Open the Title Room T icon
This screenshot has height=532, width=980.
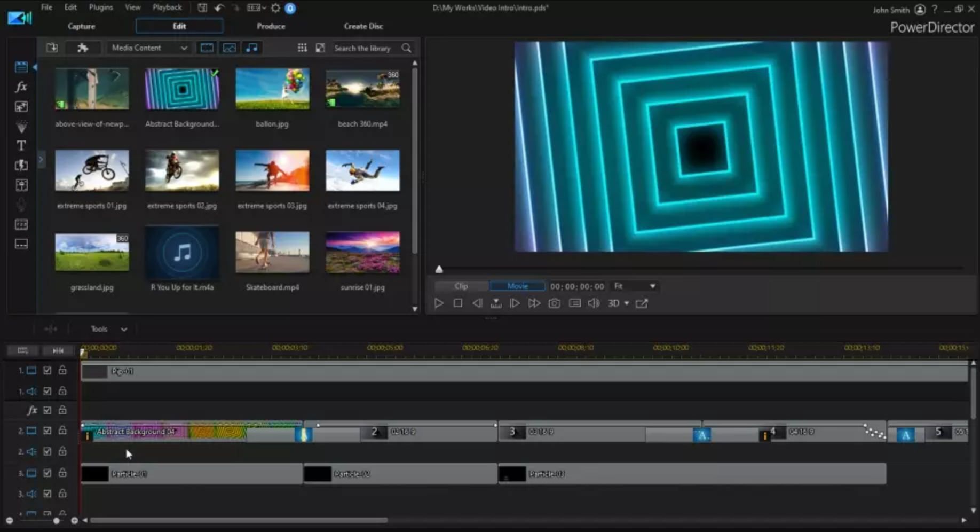coord(21,146)
